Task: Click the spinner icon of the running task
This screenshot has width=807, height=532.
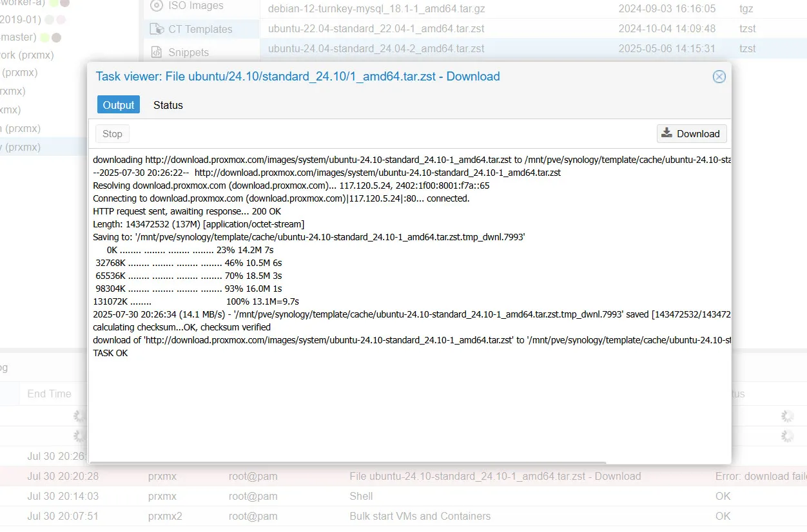Action: 79,416
